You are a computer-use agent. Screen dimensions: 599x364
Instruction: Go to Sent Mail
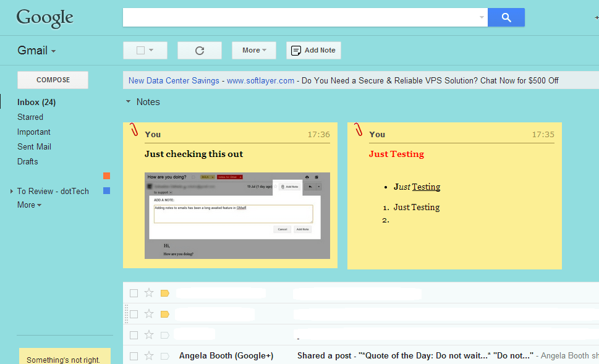pos(34,146)
